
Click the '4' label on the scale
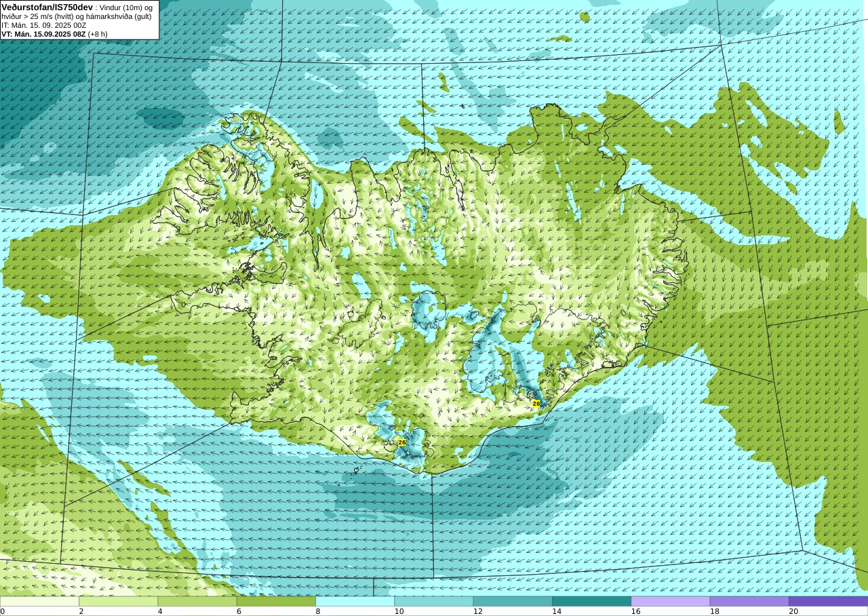(160, 611)
